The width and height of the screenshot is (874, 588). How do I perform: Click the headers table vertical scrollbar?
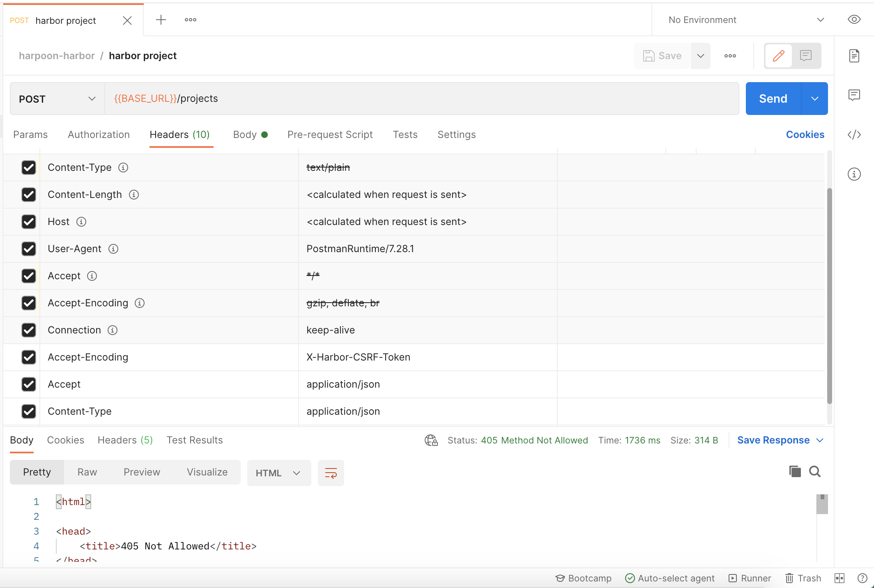click(829, 296)
